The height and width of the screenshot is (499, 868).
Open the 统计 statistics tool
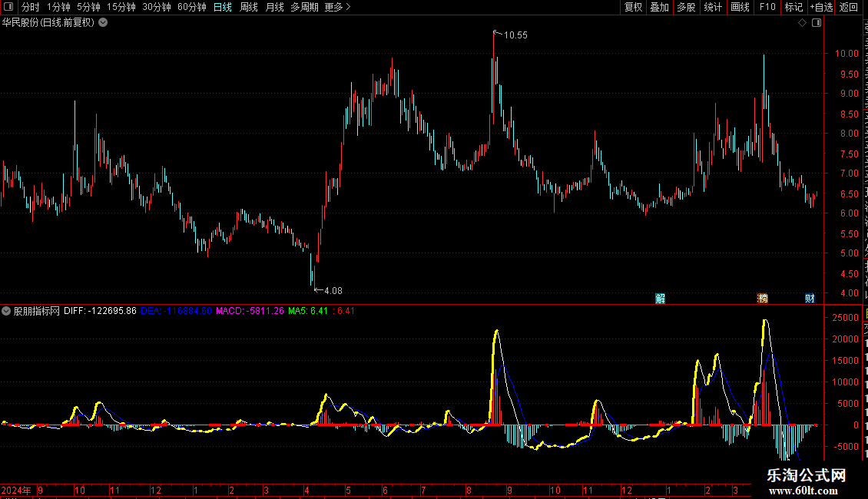pyautogui.click(x=713, y=7)
